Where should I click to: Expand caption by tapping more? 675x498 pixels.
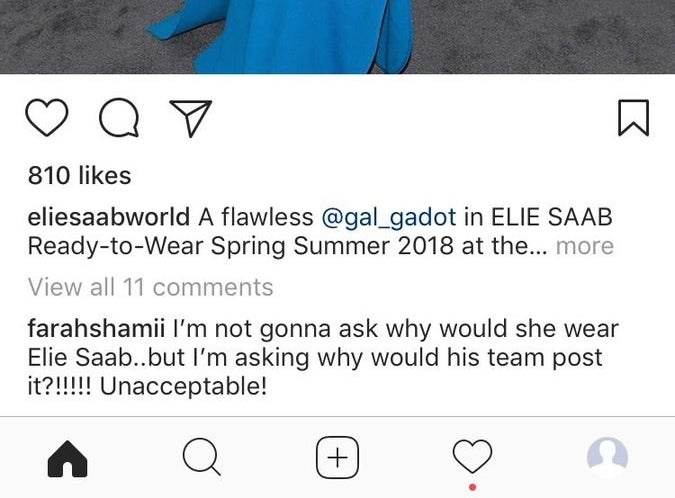585,246
